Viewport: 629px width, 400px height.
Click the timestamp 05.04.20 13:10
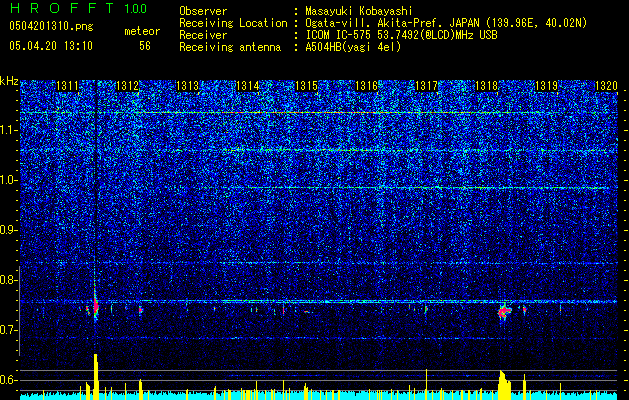tap(51, 46)
